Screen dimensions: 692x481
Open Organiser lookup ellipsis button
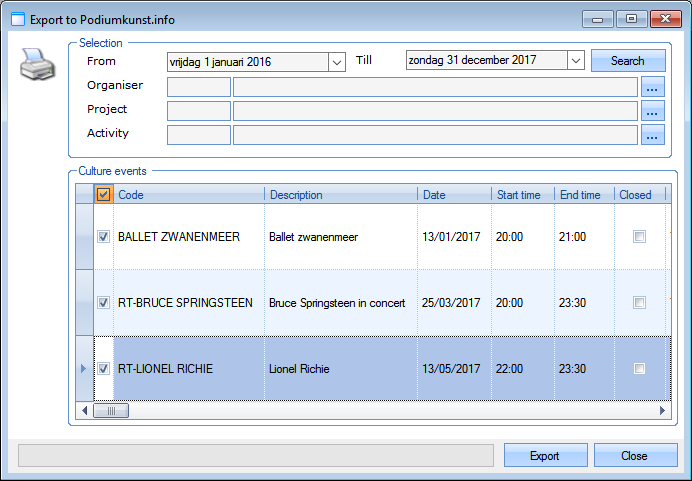[x=653, y=87]
